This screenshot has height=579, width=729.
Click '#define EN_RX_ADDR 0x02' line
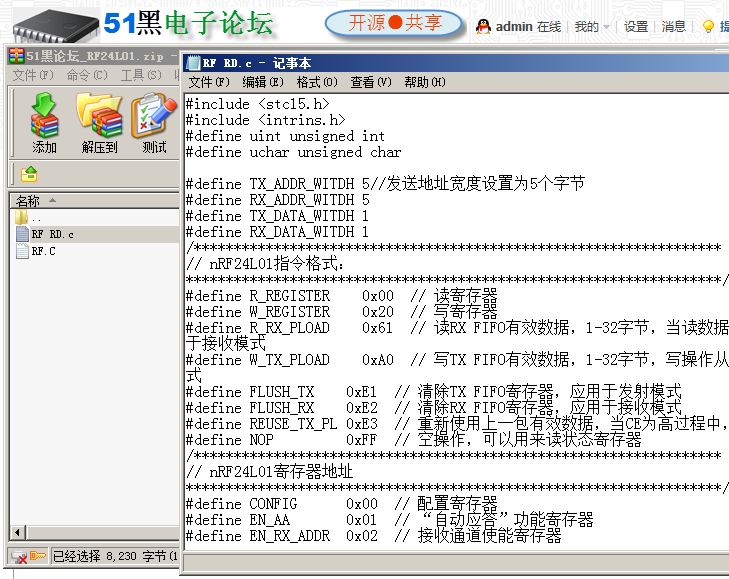click(374, 536)
